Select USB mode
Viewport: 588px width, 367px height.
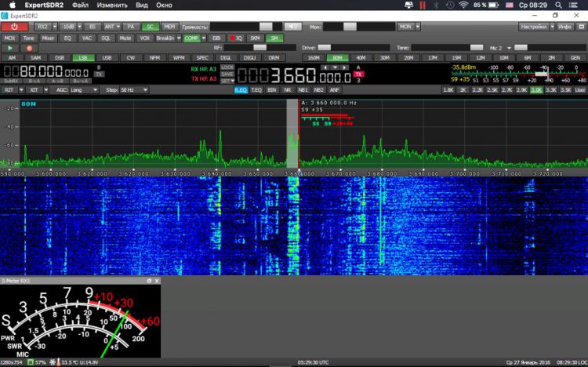point(107,58)
